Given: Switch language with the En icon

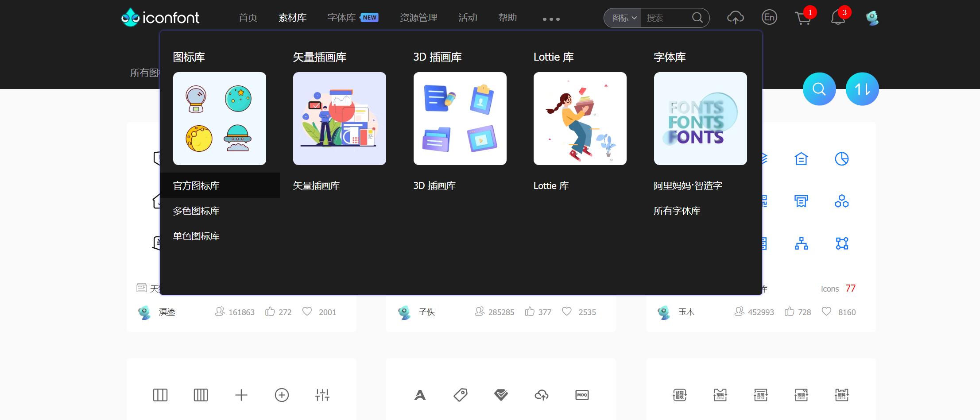Looking at the screenshot, I should tap(769, 18).
